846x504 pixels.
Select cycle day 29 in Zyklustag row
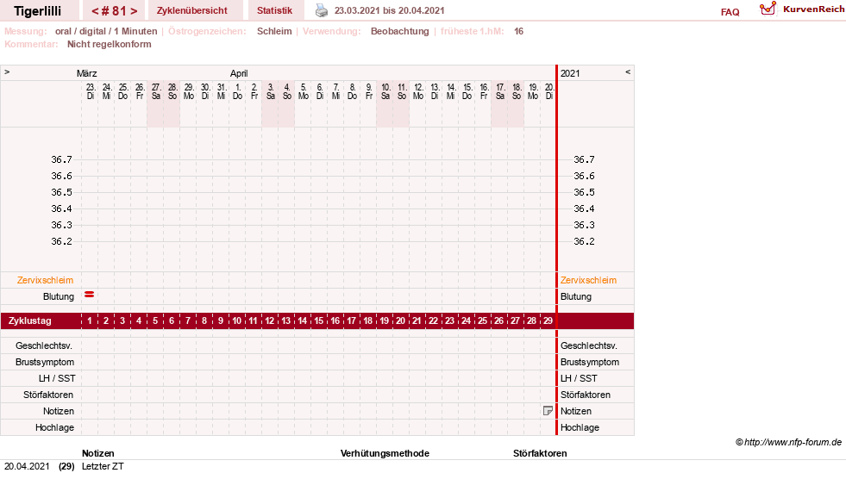tap(548, 320)
